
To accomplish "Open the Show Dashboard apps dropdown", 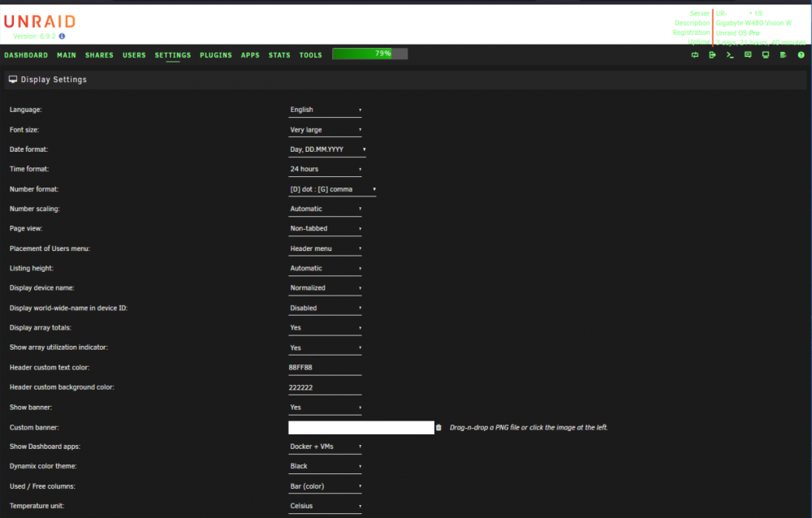I will 326,447.
